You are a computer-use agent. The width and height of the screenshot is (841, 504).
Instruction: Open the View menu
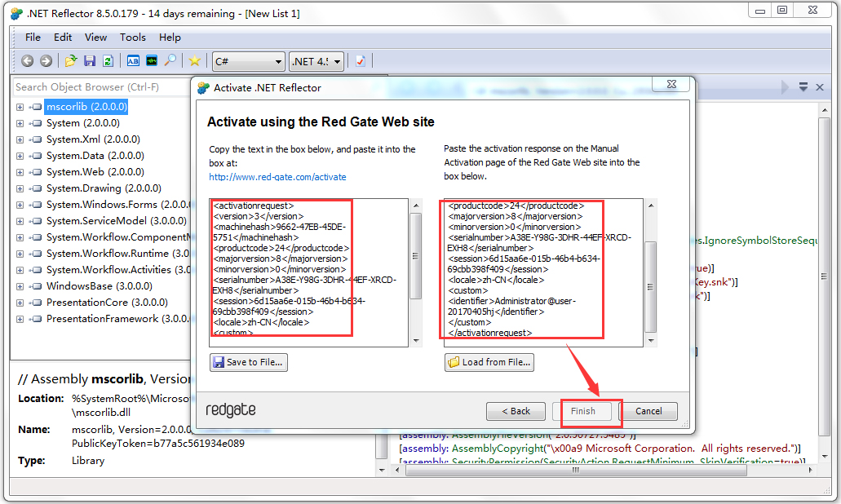tap(95, 37)
